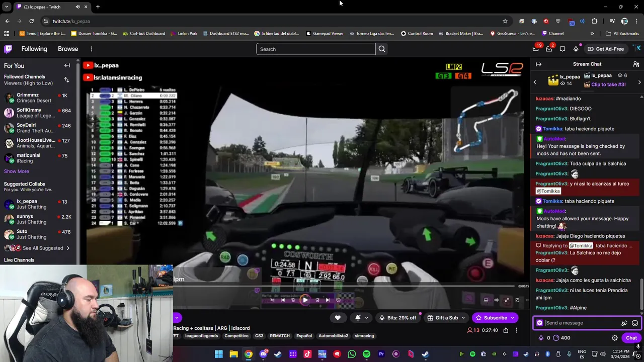Share the stream via share icon
Screen dimensions: 644x362
pyautogui.click(x=506, y=330)
